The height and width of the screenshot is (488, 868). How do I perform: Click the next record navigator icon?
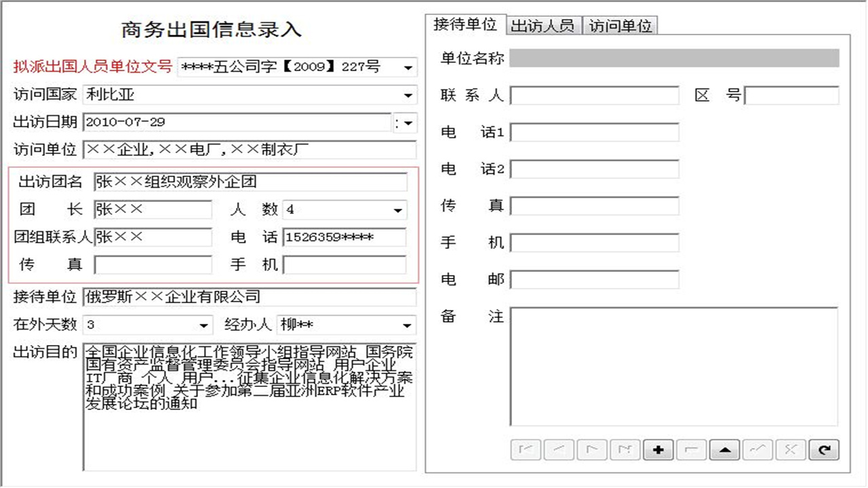tap(592, 449)
